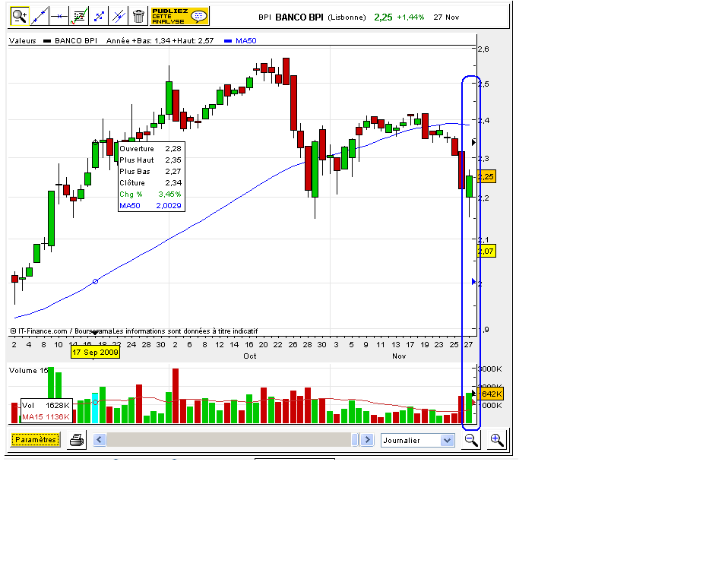
Task: Select the trend line drawing tool
Action: point(40,16)
